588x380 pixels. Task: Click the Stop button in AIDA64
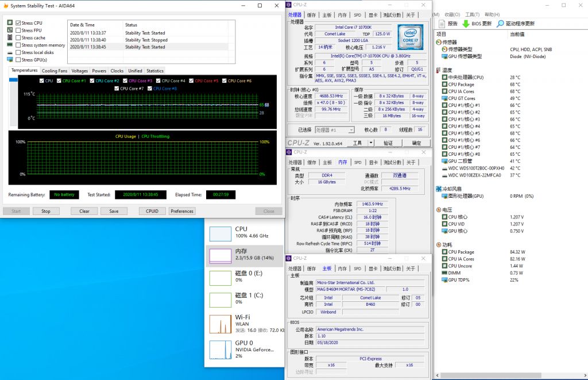click(46, 211)
